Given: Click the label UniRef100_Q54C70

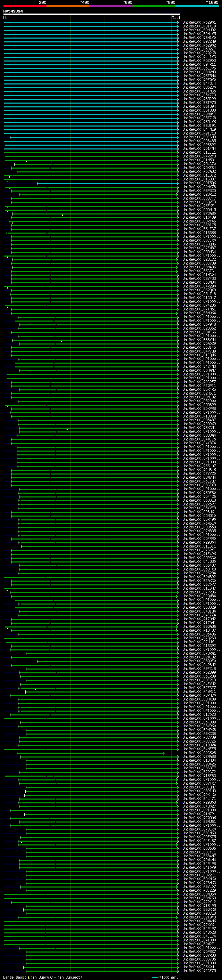Looking at the screenshot, I should (x=199, y=164).
